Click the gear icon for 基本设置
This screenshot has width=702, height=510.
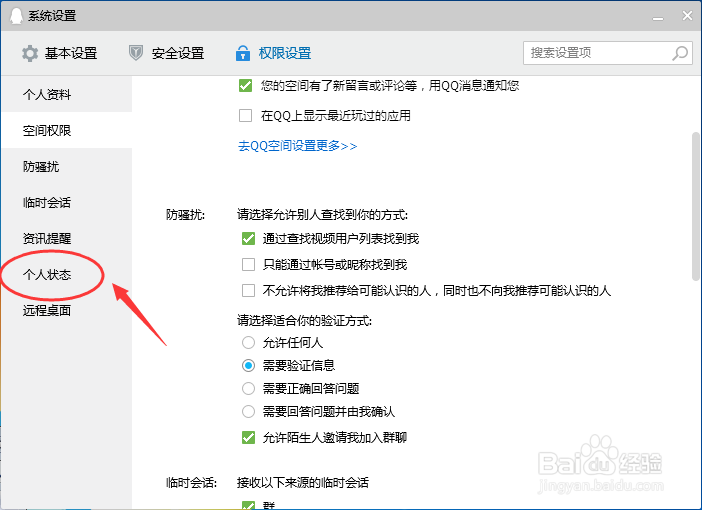click(30, 53)
